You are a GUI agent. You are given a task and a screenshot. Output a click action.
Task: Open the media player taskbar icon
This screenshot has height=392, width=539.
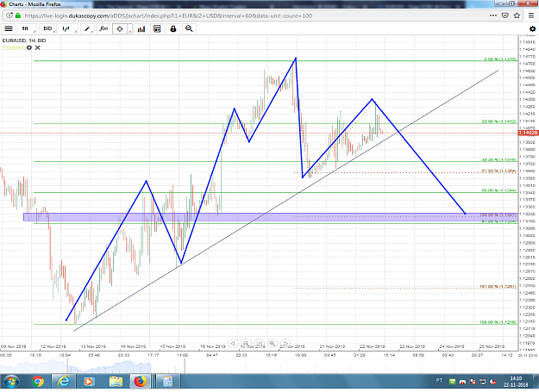click(x=89, y=382)
